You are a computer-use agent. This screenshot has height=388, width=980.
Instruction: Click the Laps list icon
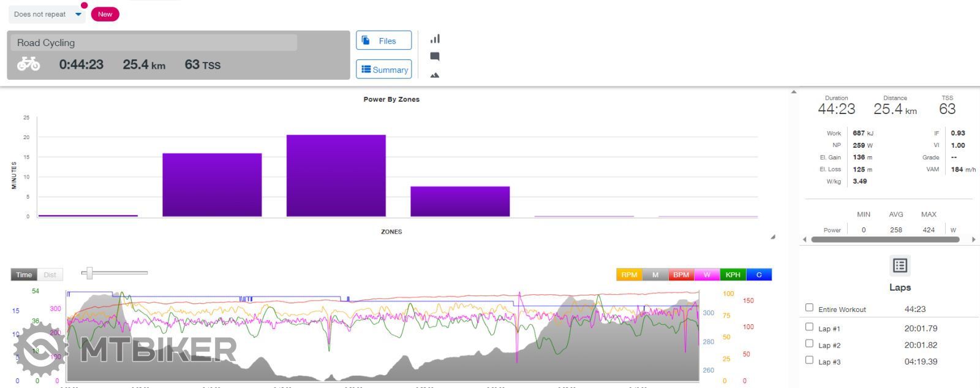tap(900, 265)
